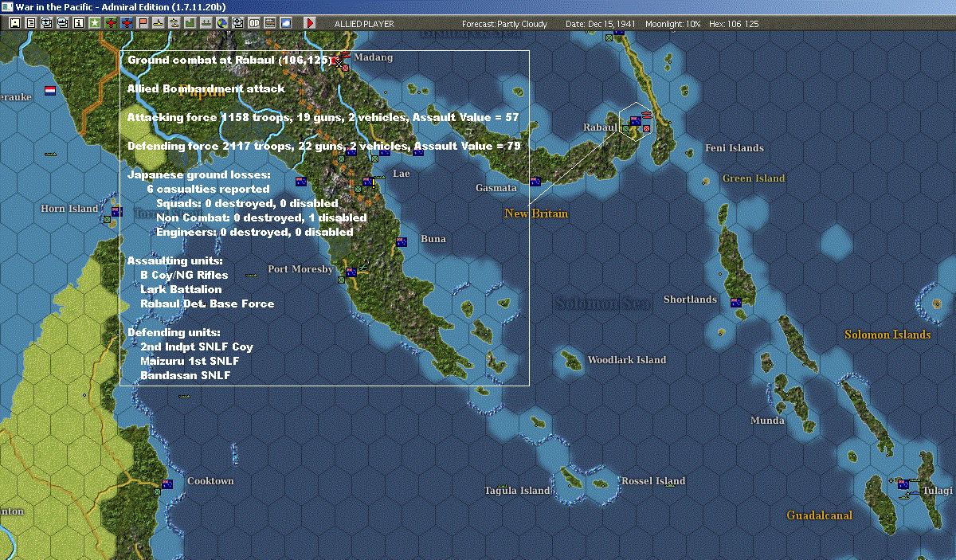Click the 'B Coy/NG Rifles' unit line
The width and height of the screenshot is (956, 560).
point(184,275)
